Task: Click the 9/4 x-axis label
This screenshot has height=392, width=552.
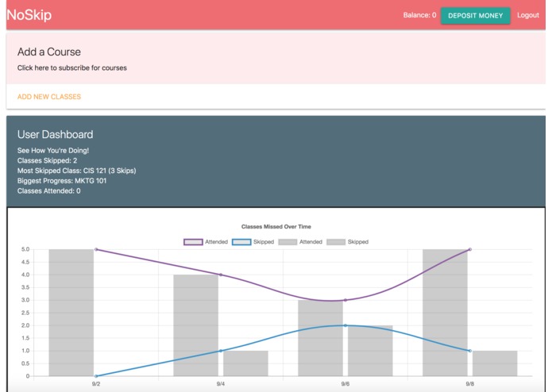Action: pos(221,384)
